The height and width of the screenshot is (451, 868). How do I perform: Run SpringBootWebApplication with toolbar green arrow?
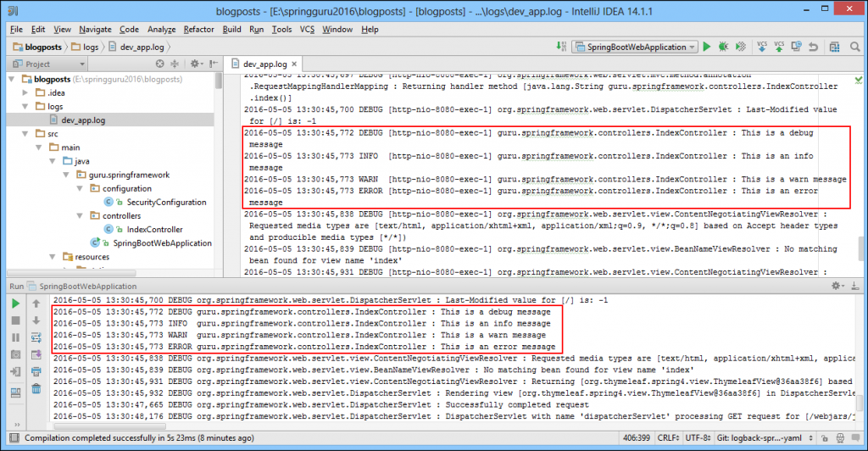point(707,47)
